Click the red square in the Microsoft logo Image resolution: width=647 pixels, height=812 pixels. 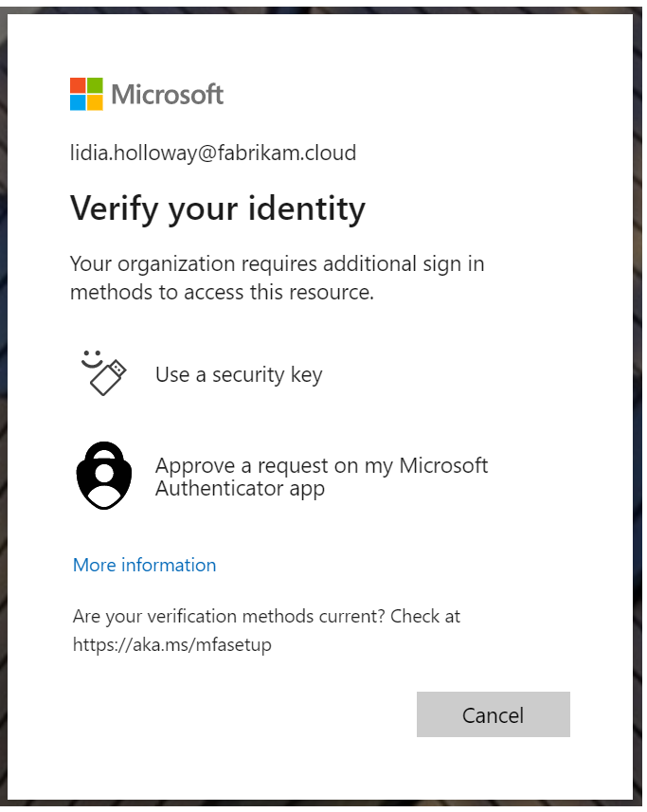(78, 85)
